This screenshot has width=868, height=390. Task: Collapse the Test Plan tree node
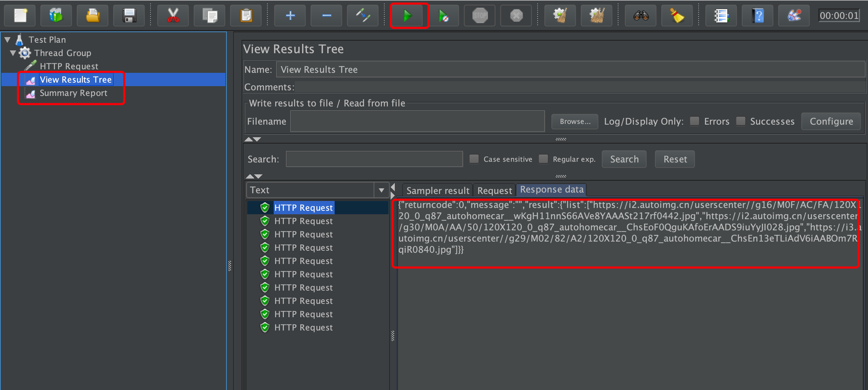(x=7, y=40)
